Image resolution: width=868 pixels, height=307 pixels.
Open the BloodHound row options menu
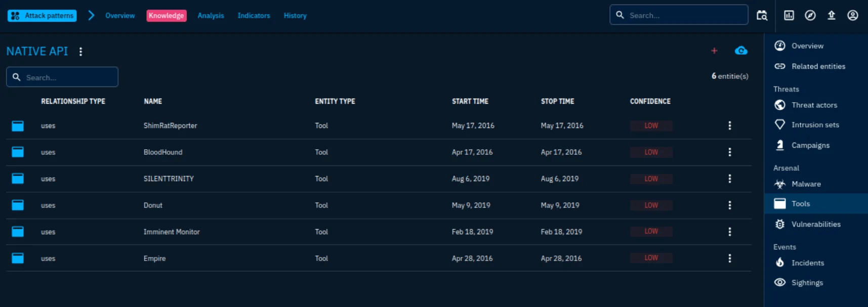pyautogui.click(x=729, y=152)
